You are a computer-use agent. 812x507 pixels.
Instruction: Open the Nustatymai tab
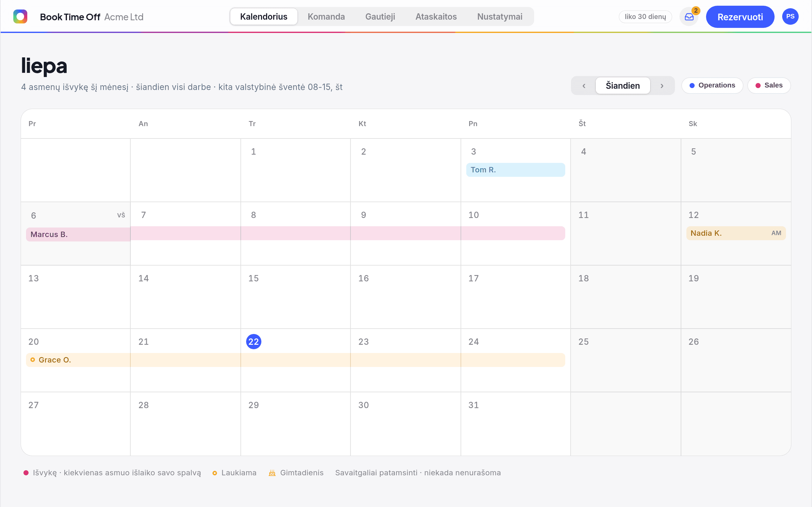(x=500, y=17)
